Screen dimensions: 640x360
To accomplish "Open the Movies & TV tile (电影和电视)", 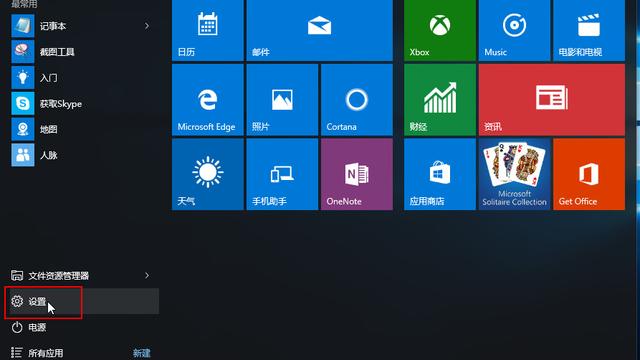I will 589,30.
